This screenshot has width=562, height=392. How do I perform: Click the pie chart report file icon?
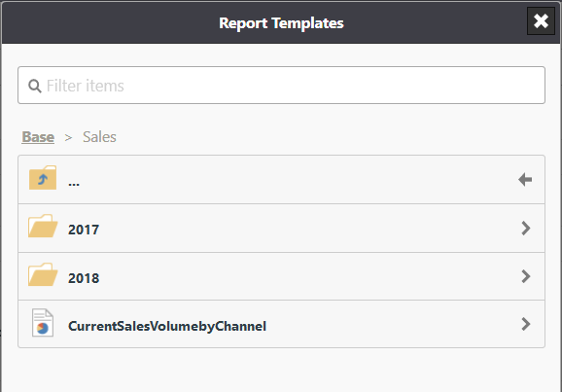click(43, 322)
